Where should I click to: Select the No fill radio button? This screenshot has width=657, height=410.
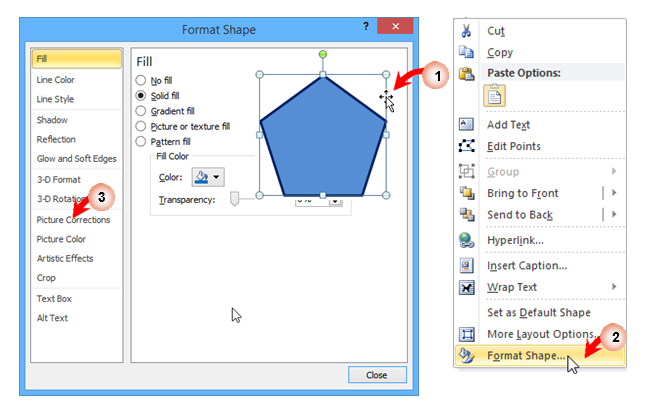(141, 79)
